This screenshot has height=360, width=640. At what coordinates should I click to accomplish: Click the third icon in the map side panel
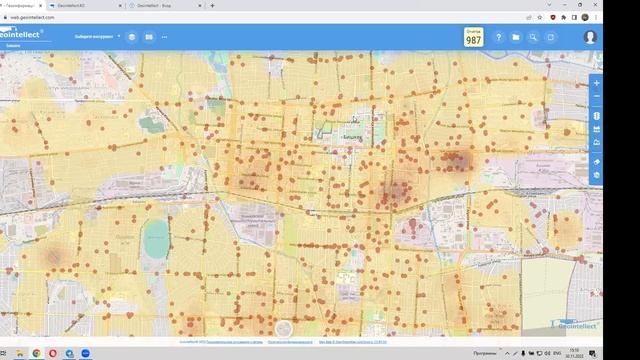tap(596, 116)
